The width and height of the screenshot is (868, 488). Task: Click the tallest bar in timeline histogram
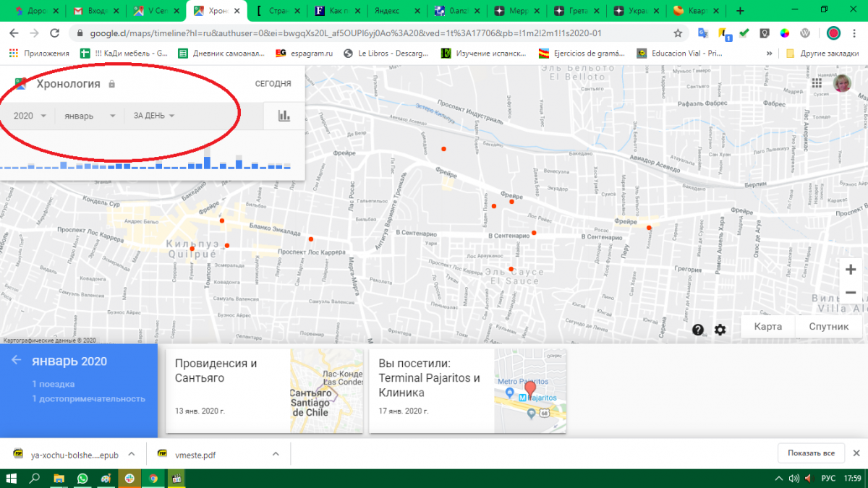click(207, 159)
